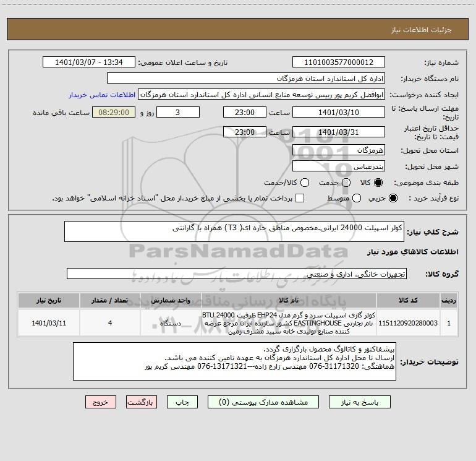The height and width of the screenshot is (461, 476).
Task: Click the خروج exit button
Action: (101, 402)
